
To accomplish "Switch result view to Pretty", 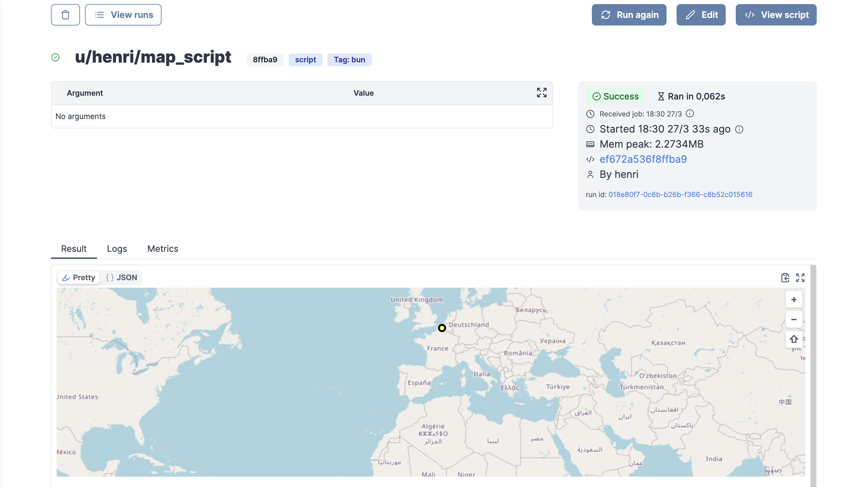I will click(79, 277).
